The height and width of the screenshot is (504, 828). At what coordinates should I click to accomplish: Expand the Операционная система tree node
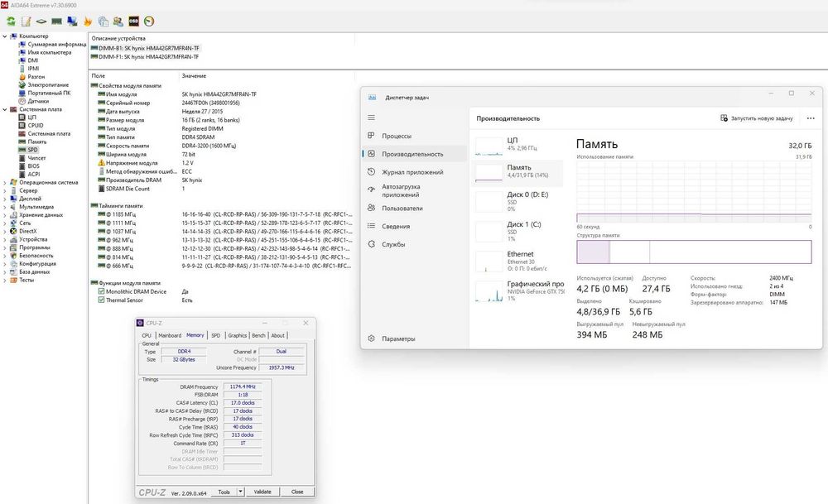[5, 183]
